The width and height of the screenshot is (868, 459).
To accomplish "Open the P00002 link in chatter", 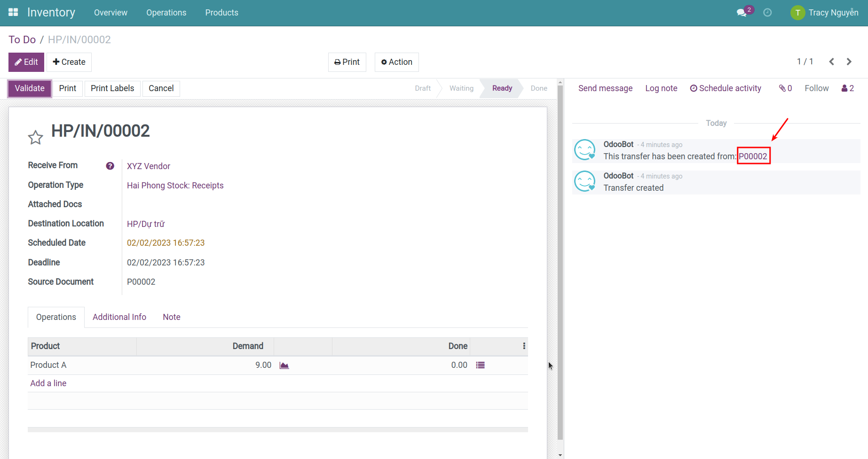I will 753,156.
